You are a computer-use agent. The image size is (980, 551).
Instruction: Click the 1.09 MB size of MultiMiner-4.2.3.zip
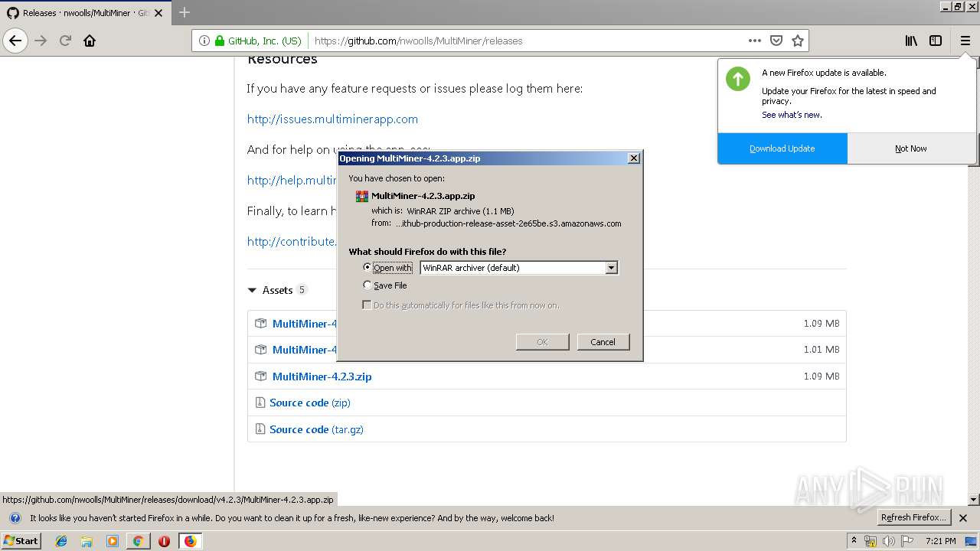822,376
